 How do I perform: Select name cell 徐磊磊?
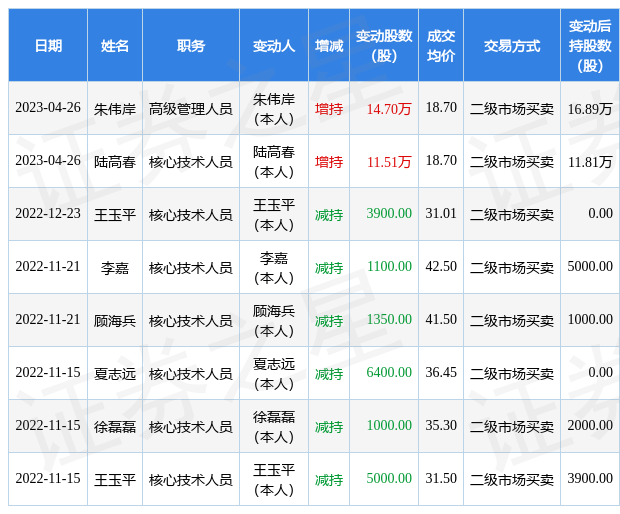115,427
